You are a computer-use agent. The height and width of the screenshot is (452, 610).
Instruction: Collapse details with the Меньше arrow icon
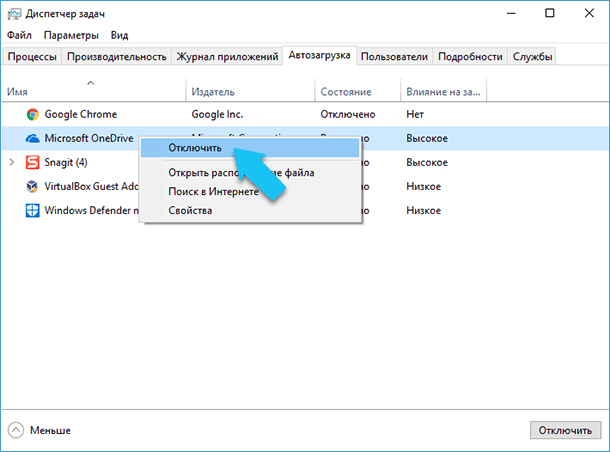click(x=16, y=430)
